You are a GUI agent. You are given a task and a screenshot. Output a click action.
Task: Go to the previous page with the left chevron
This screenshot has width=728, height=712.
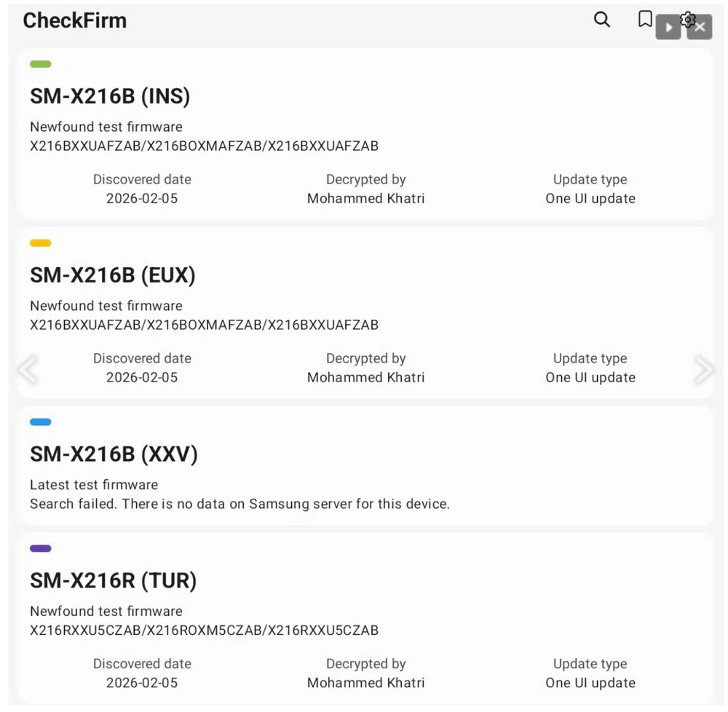tap(28, 370)
